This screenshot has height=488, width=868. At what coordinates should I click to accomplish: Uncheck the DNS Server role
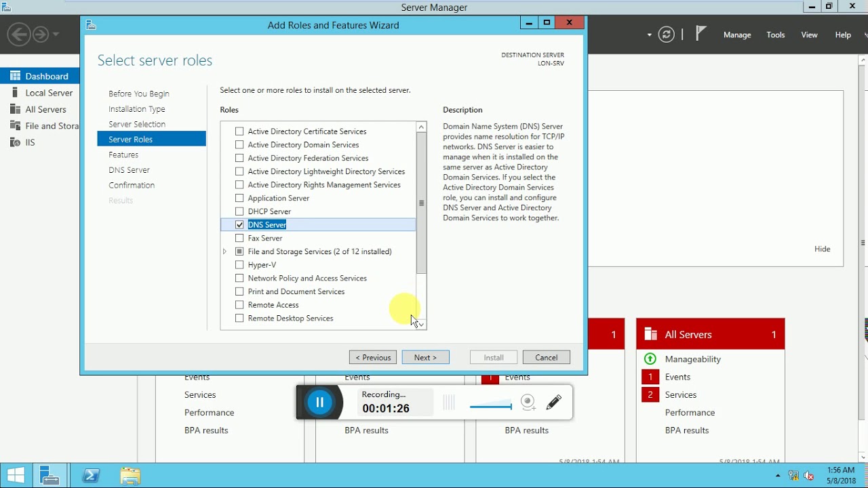point(239,224)
